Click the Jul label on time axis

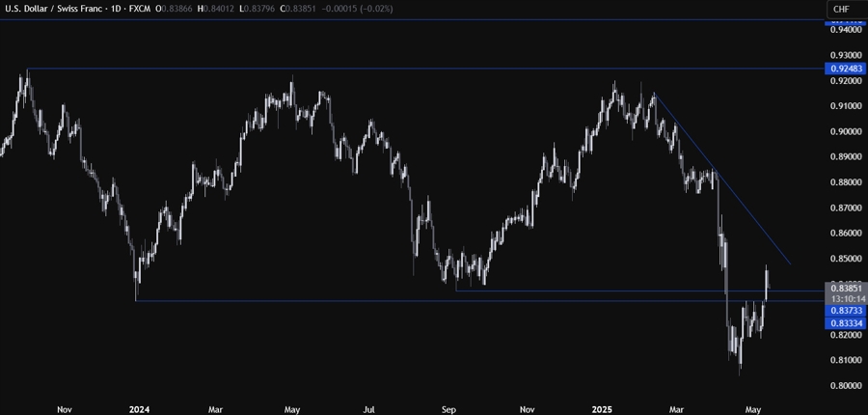pyautogui.click(x=368, y=406)
